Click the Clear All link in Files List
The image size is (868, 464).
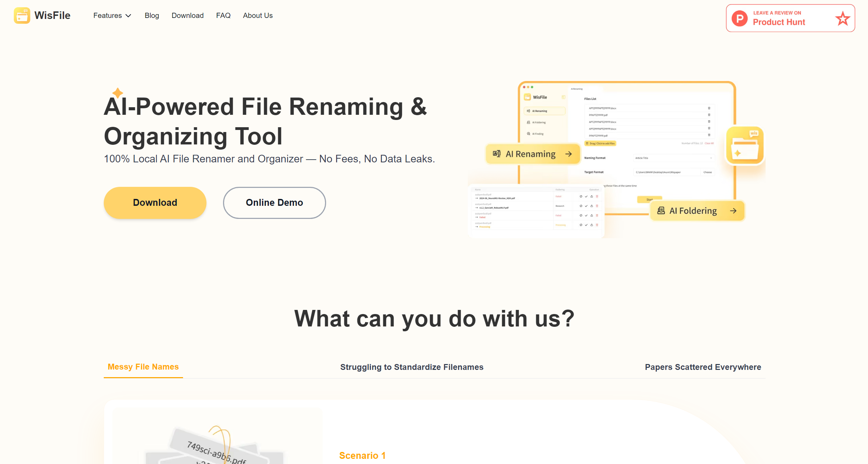pos(709,143)
